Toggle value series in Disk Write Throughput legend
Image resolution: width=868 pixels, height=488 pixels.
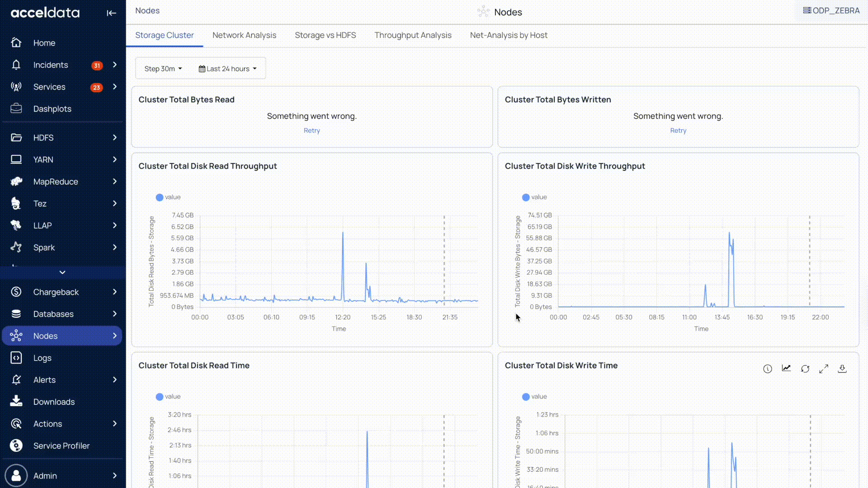coord(534,197)
